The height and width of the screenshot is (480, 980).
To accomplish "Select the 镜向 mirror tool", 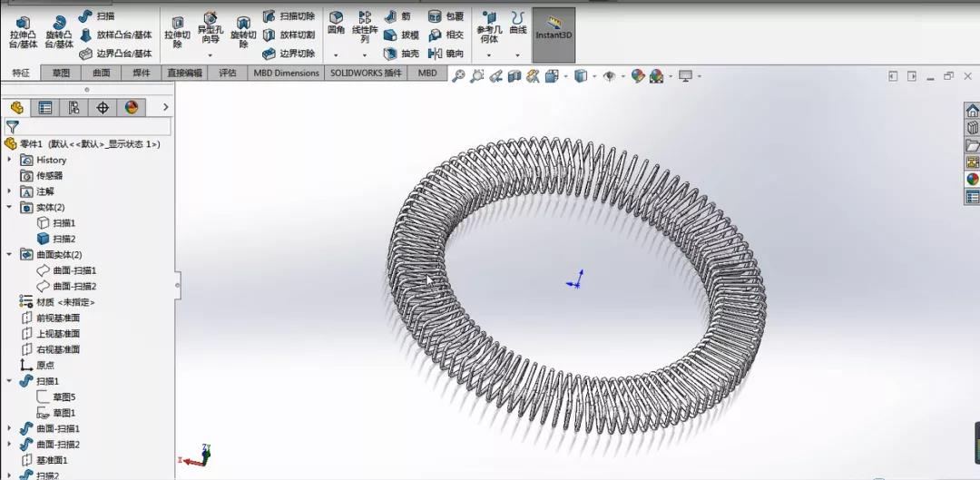I will point(445,54).
